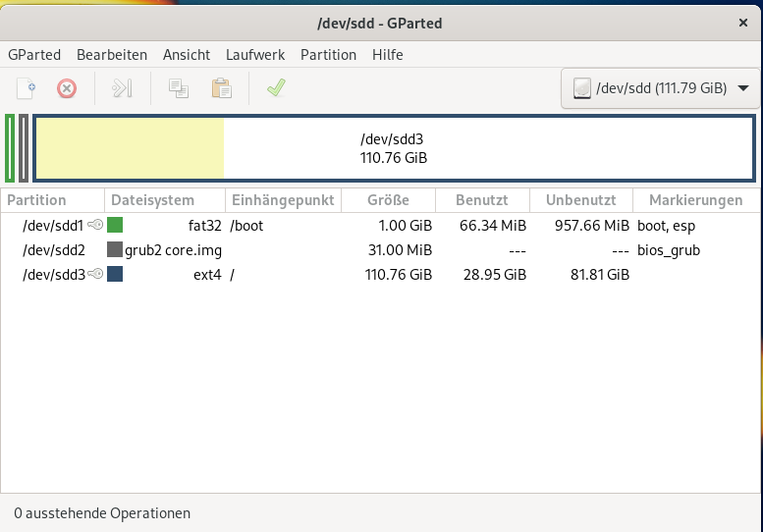Click the 31.00 MiB size cell
Image resolution: width=763 pixels, height=532 pixels.
[x=400, y=250]
